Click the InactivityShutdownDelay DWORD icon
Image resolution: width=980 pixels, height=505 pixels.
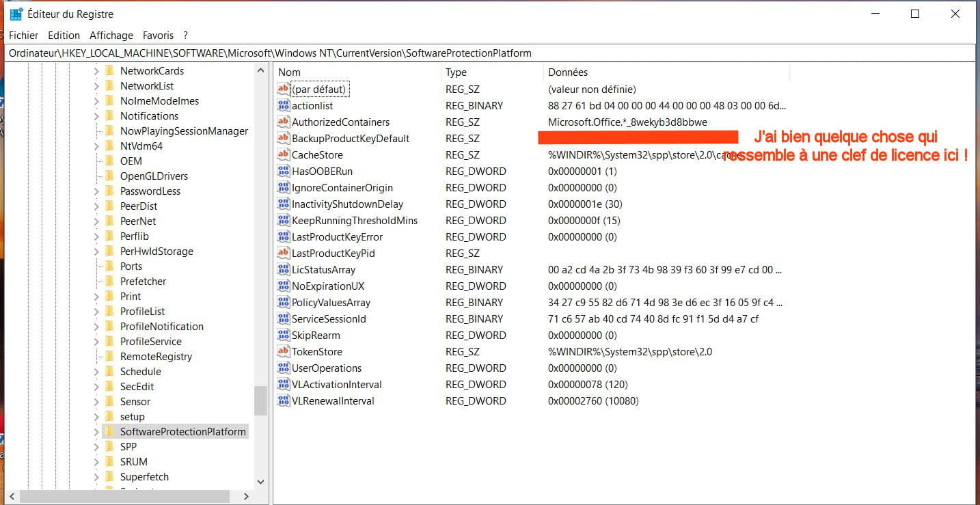point(284,204)
